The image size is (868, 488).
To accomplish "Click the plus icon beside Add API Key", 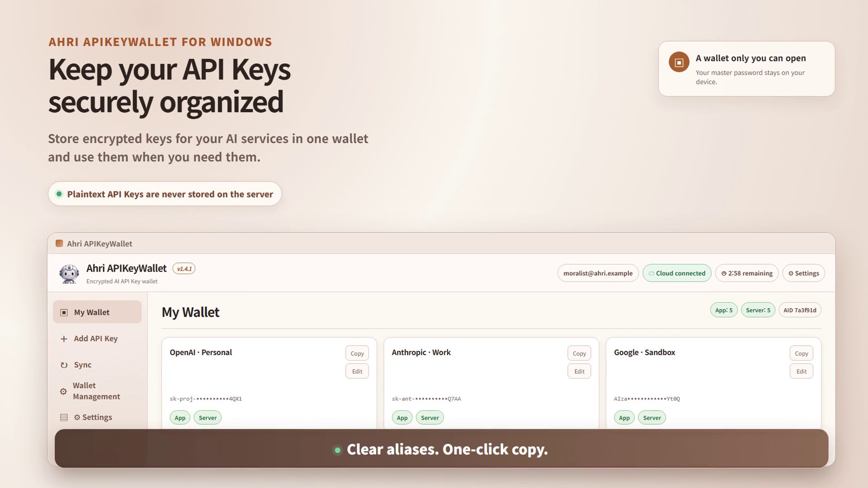I will click(64, 339).
